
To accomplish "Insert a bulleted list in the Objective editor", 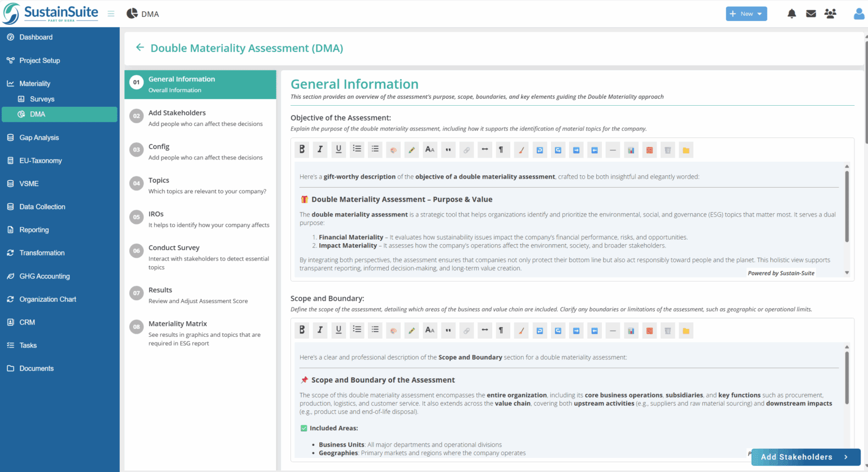I will pyautogui.click(x=357, y=149).
